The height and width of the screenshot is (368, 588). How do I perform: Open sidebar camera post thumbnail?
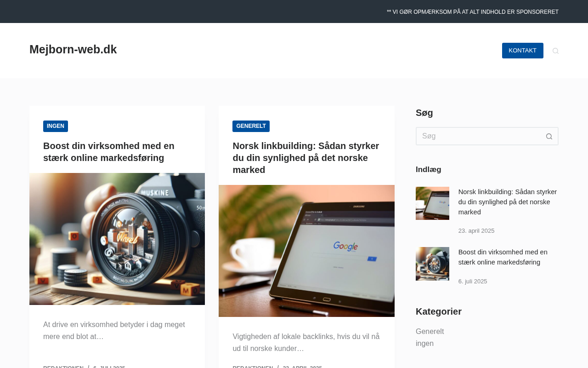(432, 264)
